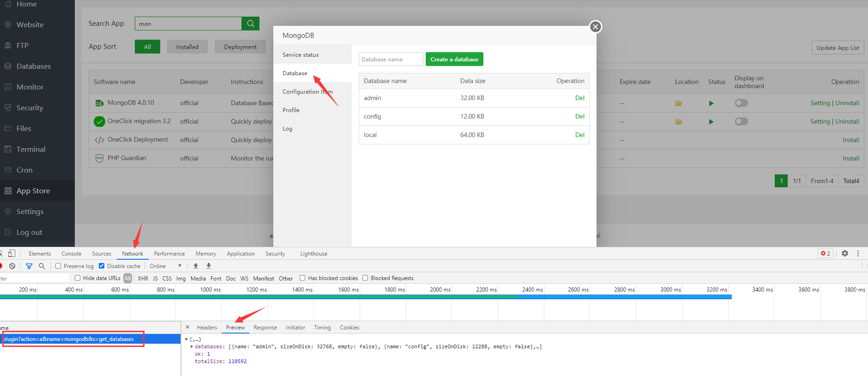Toggle OneClick migration dashboard display switch
Image resolution: width=868 pixels, height=376 pixels.
(741, 121)
